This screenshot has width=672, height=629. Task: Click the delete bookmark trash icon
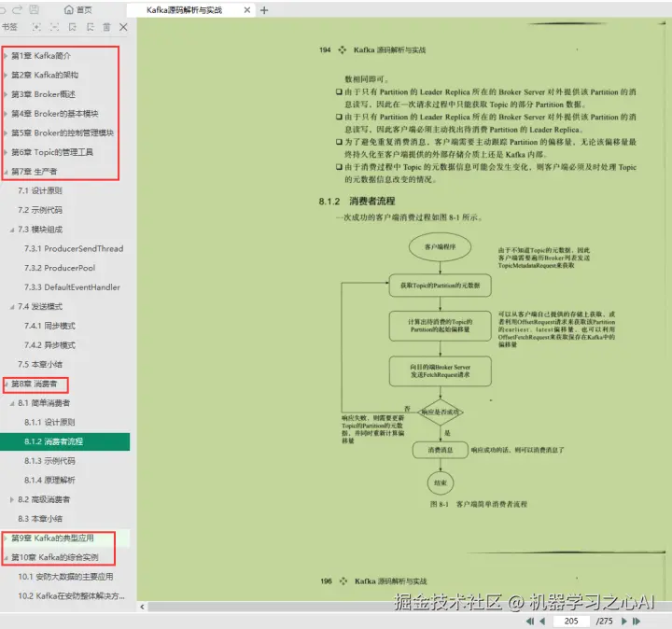[106, 27]
